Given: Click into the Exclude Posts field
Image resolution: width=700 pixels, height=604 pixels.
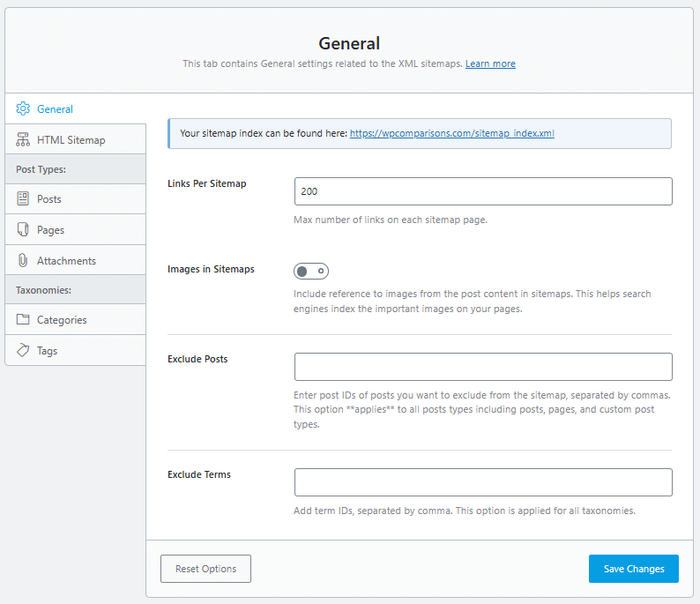Looking at the screenshot, I should [483, 367].
